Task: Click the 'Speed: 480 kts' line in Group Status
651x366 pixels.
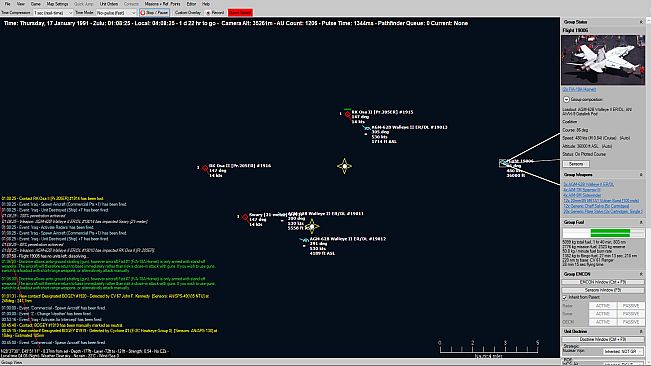Action: [596, 138]
